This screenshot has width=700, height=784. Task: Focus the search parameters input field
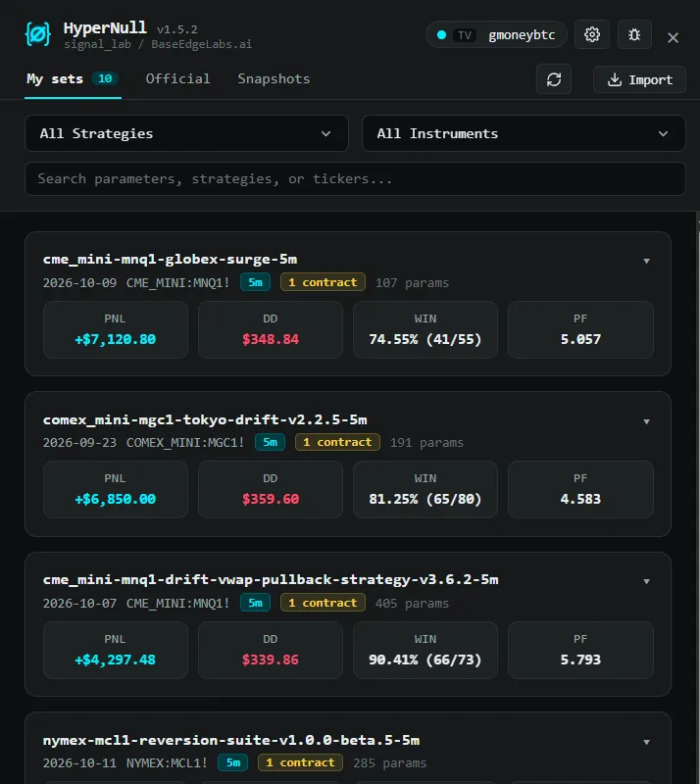(355, 178)
